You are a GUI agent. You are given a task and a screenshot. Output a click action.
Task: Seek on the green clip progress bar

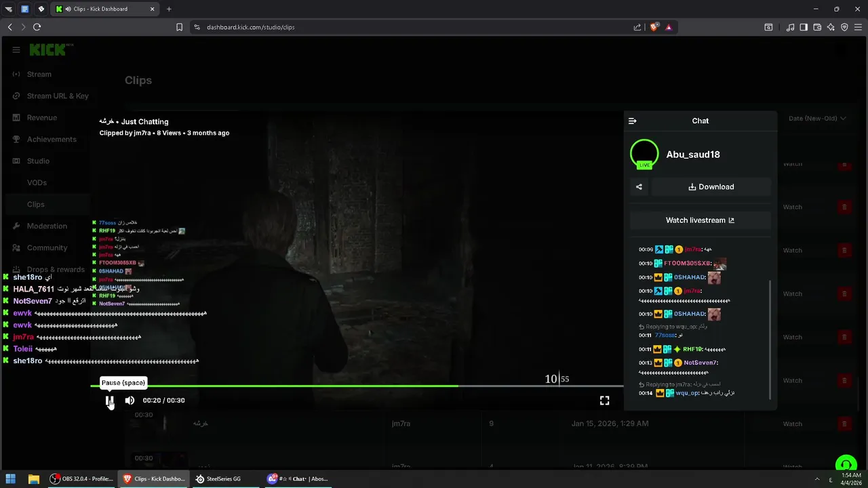[357, 386]
